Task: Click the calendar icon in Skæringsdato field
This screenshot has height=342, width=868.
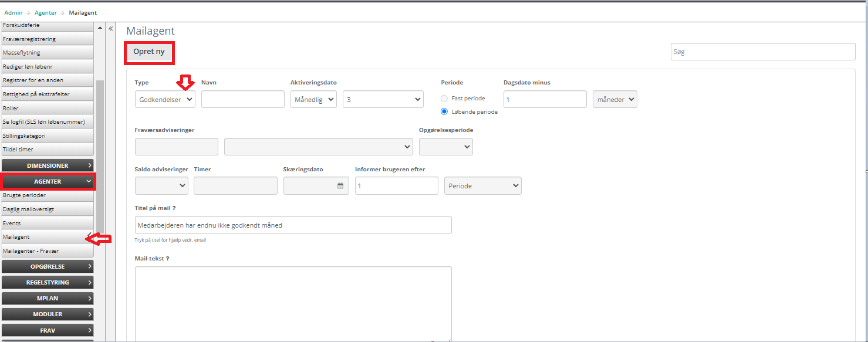Action: (340, 186)
